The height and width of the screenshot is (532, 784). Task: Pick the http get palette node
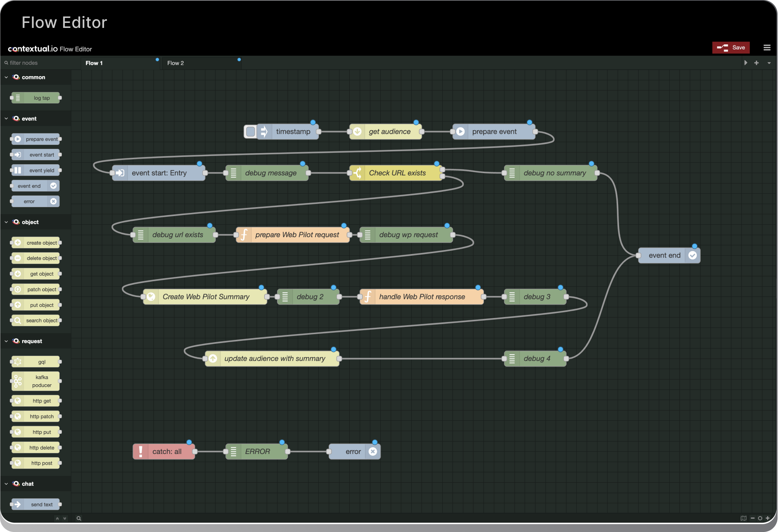click(35, 401)
